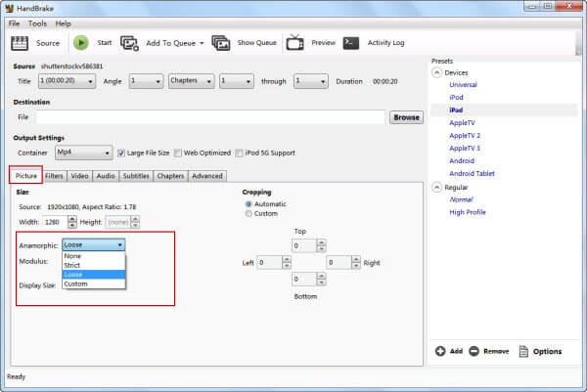Choose Loose in Anamorphic list
Image resolution: width=587 pixels, height=392 pixels.
(94, 274)
